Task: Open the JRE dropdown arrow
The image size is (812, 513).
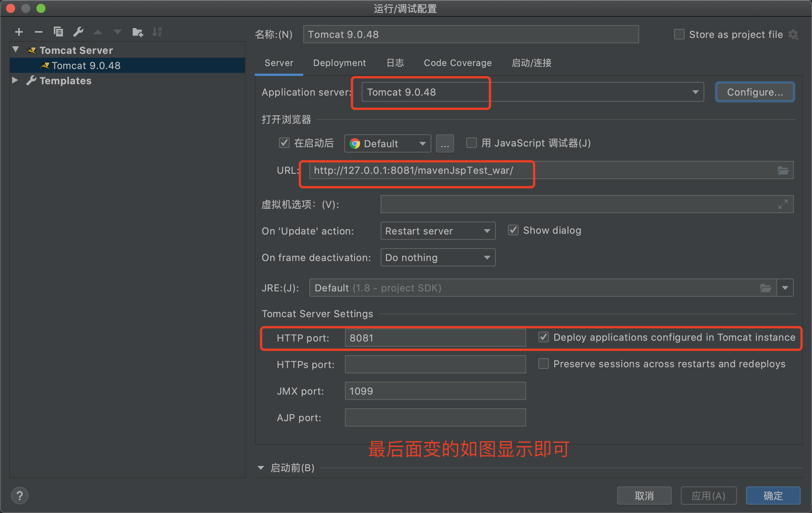Action: (785, 288)
